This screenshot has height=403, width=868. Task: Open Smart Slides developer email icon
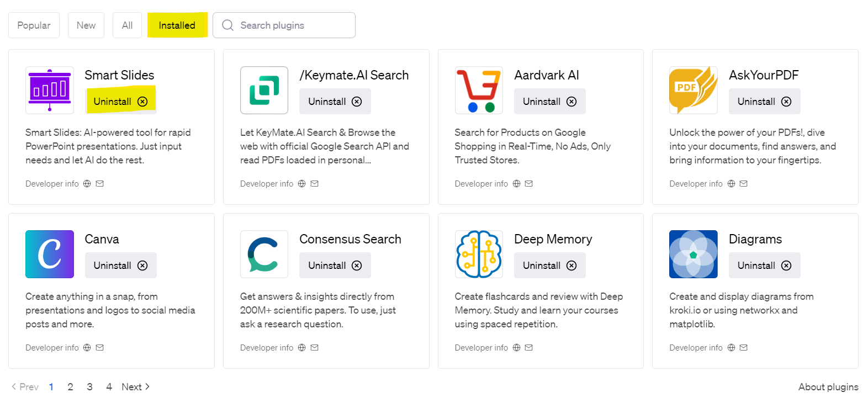click(100, 184)
